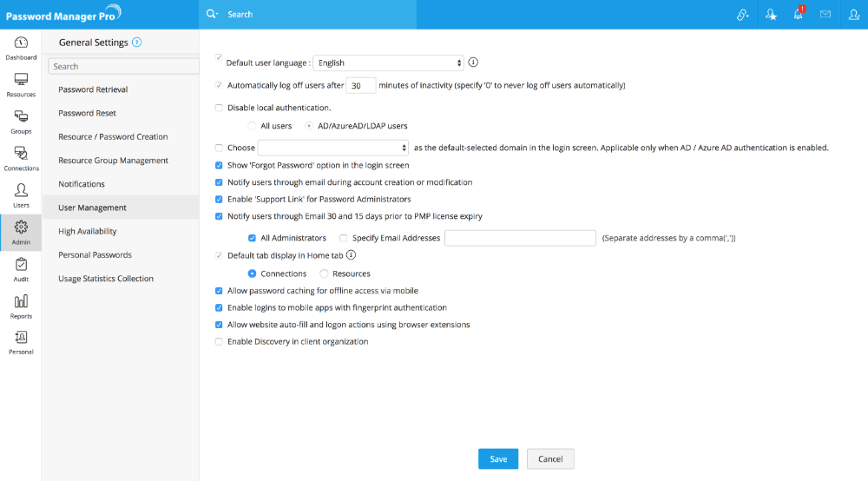Screen dimensions: 868x481
Task: Open the user account profile icon
Action: (853, 15)
